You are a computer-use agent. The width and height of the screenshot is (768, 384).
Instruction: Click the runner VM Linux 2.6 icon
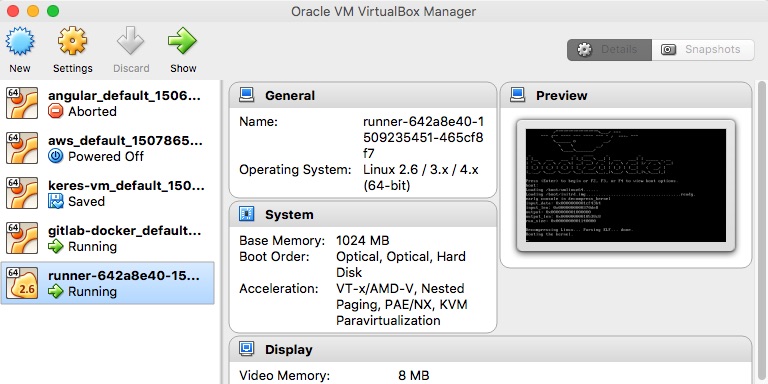click(x=22, y=283)
